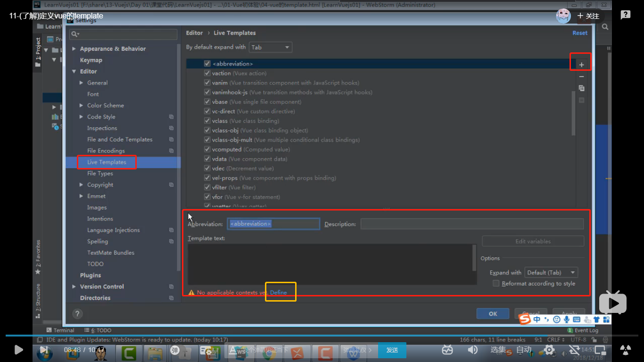Uncheck the vfor template checkbox
Image resolution: width=644 pixels, height=362 pixels.
[x=207, y=197]
